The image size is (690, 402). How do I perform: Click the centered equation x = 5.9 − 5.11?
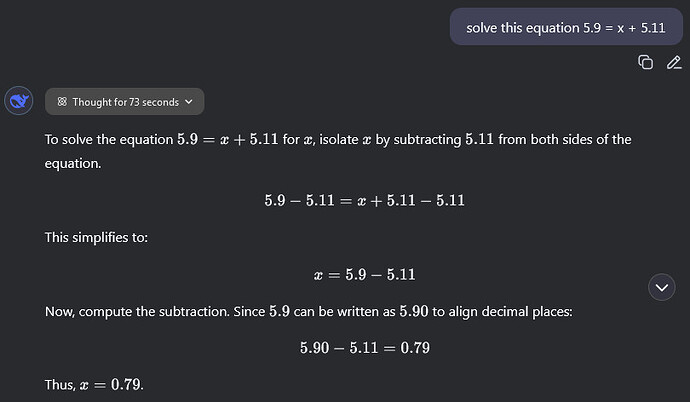pos(364,274)
